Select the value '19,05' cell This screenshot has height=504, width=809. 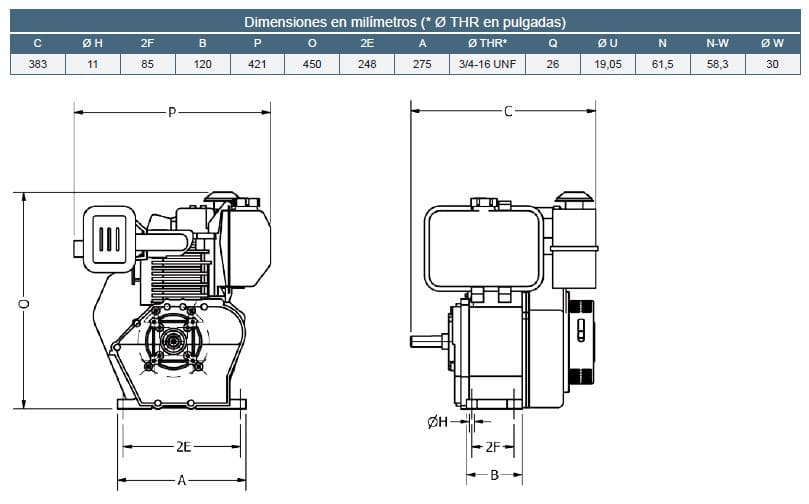tap(608, 64)
